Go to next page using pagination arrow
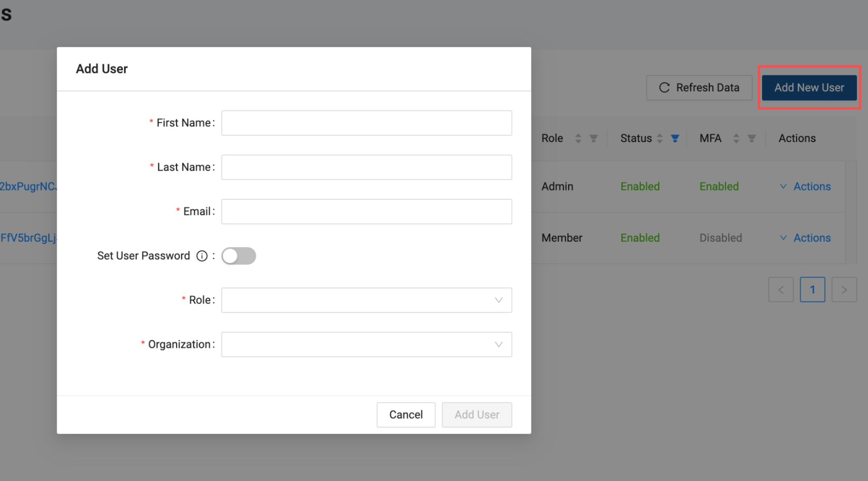This screenshot has width=868, height=481. (844, 289)
